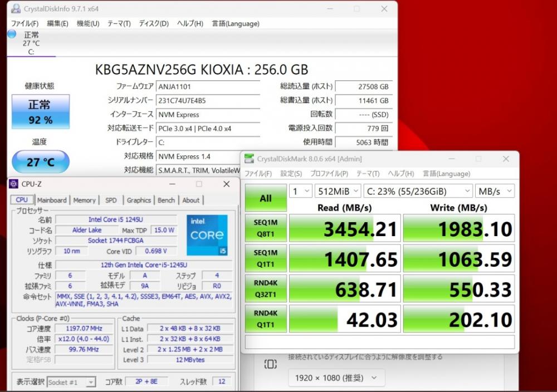Click the Intel Core i5 logo in CPU-Z
The height and width of the screenshot is (392, 557).
coord(207,235)
